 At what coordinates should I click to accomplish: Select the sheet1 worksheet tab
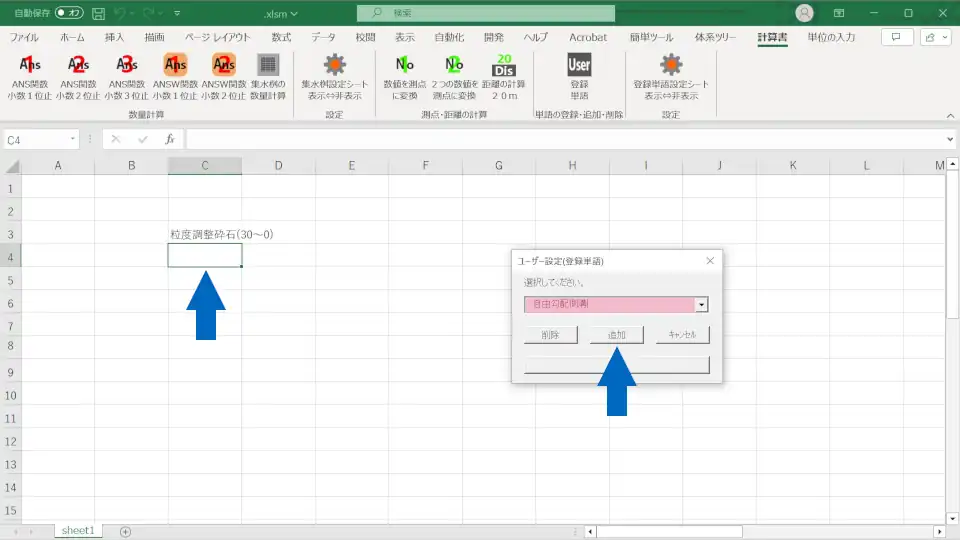[78, 531]
